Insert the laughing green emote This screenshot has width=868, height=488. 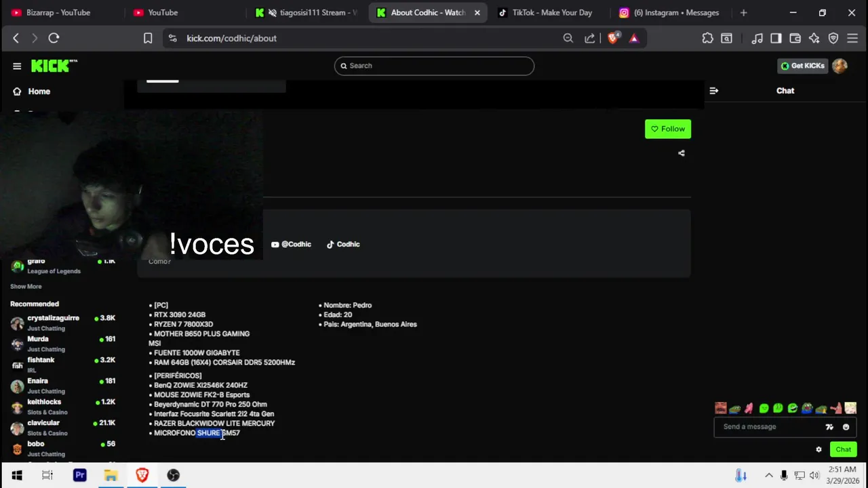792,408
